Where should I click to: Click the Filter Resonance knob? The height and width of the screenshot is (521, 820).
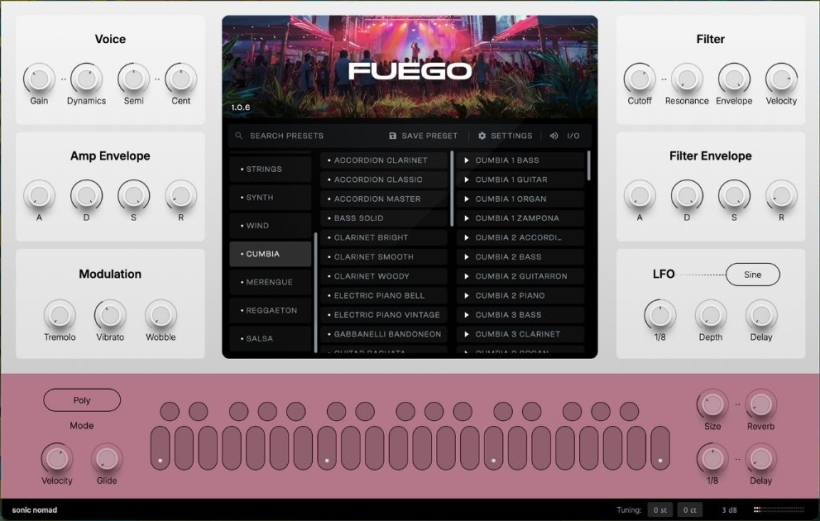(x=687, y=78)
